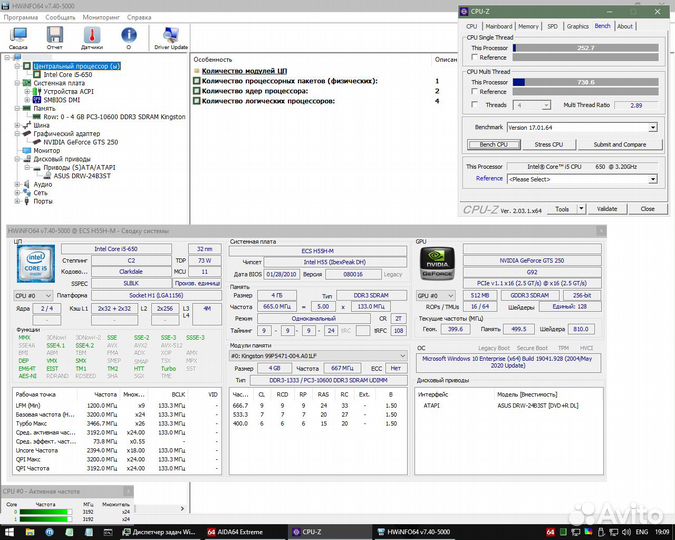The width and height of the screenshot is (675, 540).
Task: Click the Отчет floppy disk icon
Action: [x=55, y=38]
